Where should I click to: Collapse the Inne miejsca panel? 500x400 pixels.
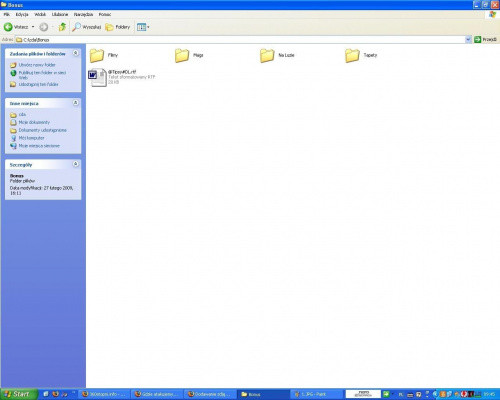76,103
